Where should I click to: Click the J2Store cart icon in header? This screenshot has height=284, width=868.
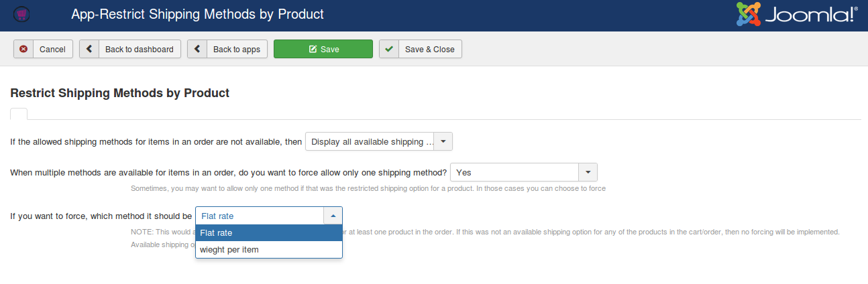click(21, 14)
